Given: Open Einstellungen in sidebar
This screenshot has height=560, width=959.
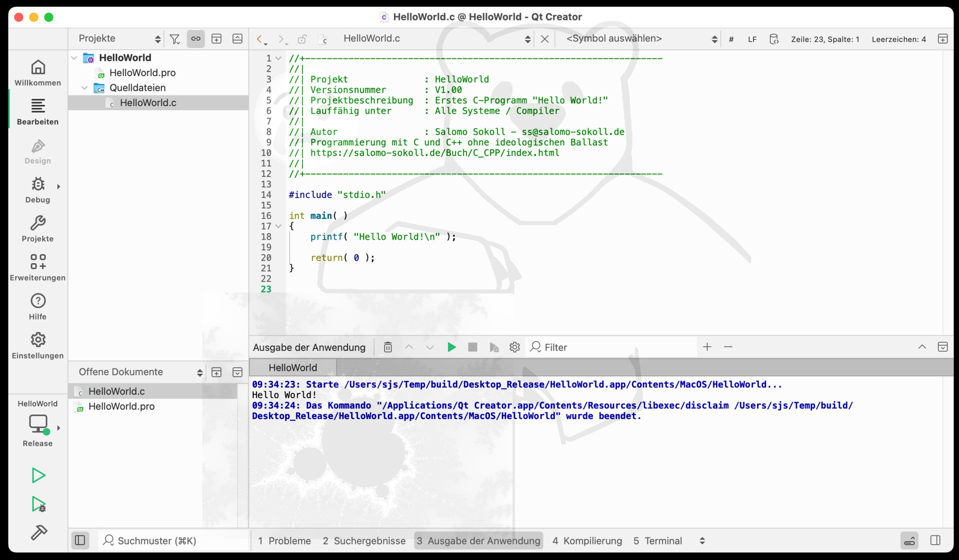Looking at the screenshot, I should point(38,345).
